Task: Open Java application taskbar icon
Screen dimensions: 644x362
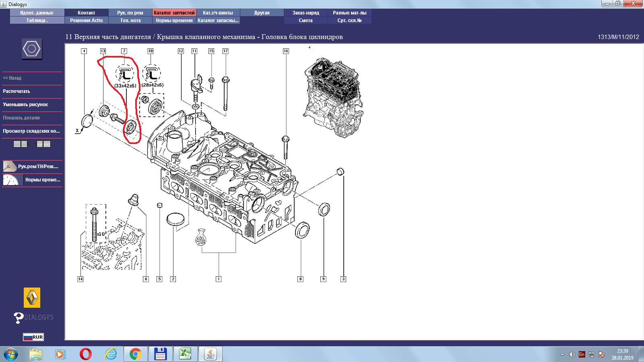Action: point(211,354)
